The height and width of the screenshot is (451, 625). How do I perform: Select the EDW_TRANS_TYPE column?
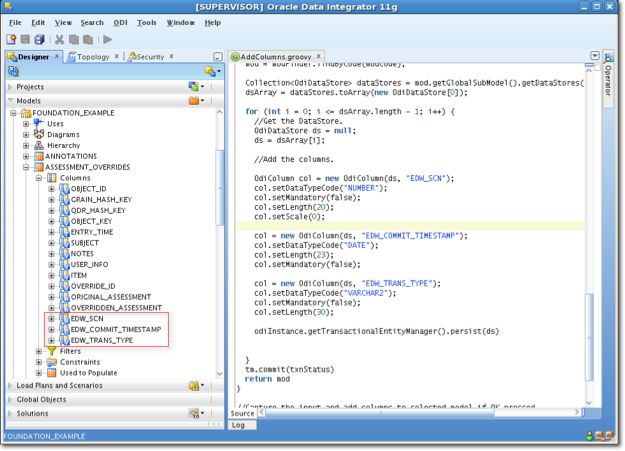(x=102, y=340)
